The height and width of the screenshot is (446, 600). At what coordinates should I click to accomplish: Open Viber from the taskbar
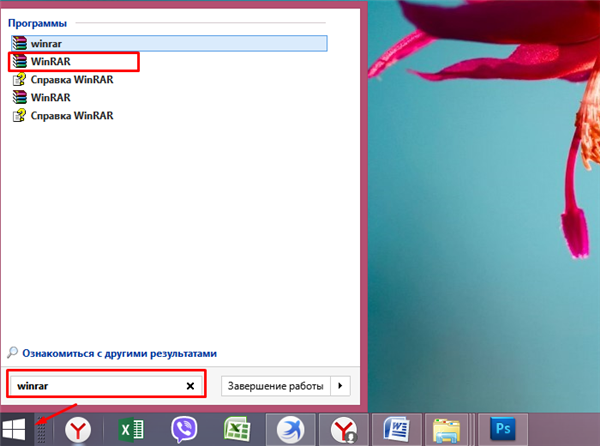coord(184,430)
